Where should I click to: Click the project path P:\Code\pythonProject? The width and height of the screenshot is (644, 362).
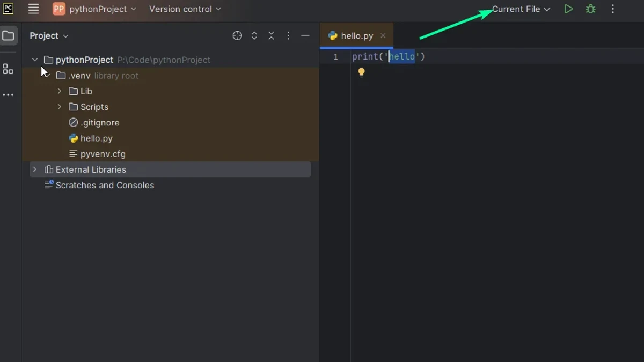(x=164, y=60)
